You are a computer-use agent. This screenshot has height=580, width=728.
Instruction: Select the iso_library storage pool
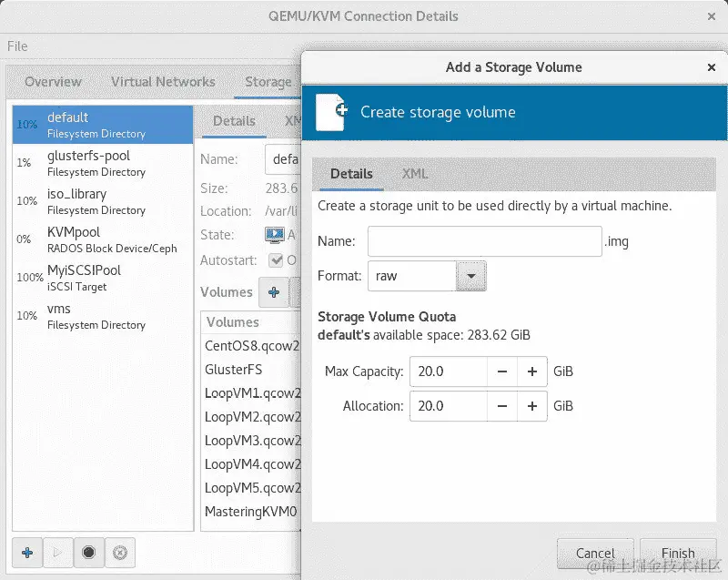(x=103, y=201)
